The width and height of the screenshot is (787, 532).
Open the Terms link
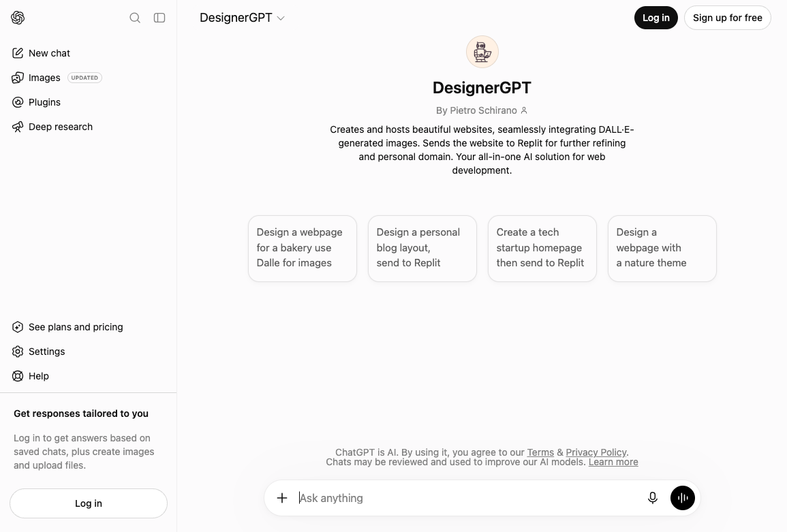click(x=540, y=452)
